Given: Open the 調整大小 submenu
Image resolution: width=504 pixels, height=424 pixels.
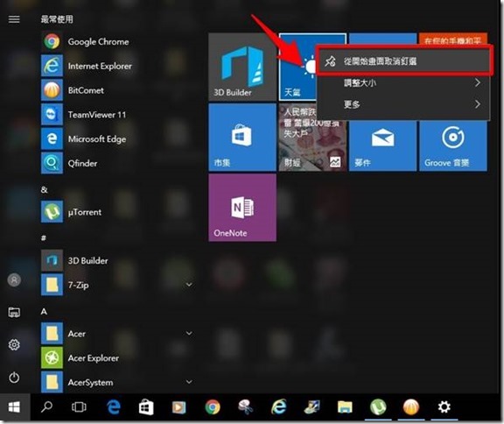Looking at the screenshot, I should (404, 83).
